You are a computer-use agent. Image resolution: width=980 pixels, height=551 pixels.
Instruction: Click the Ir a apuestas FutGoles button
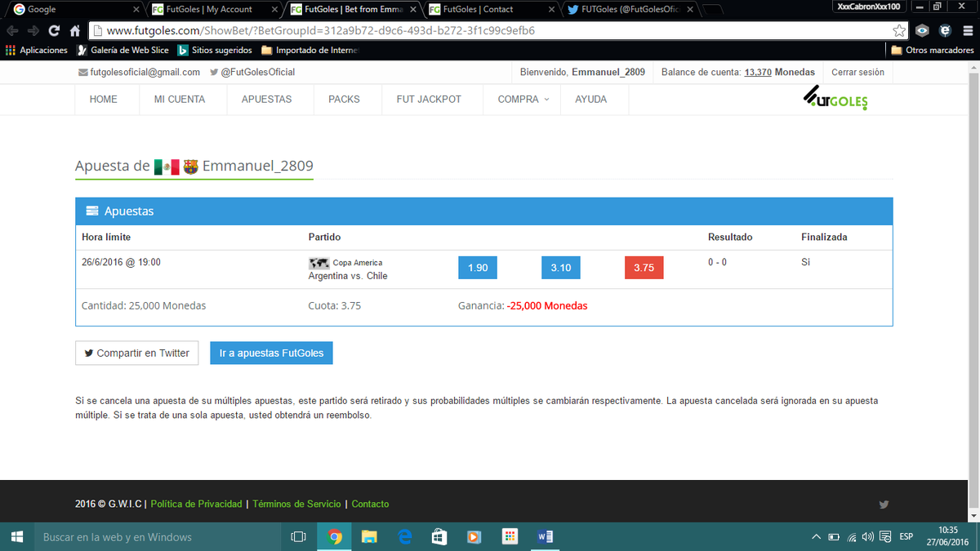coord(271,353)
